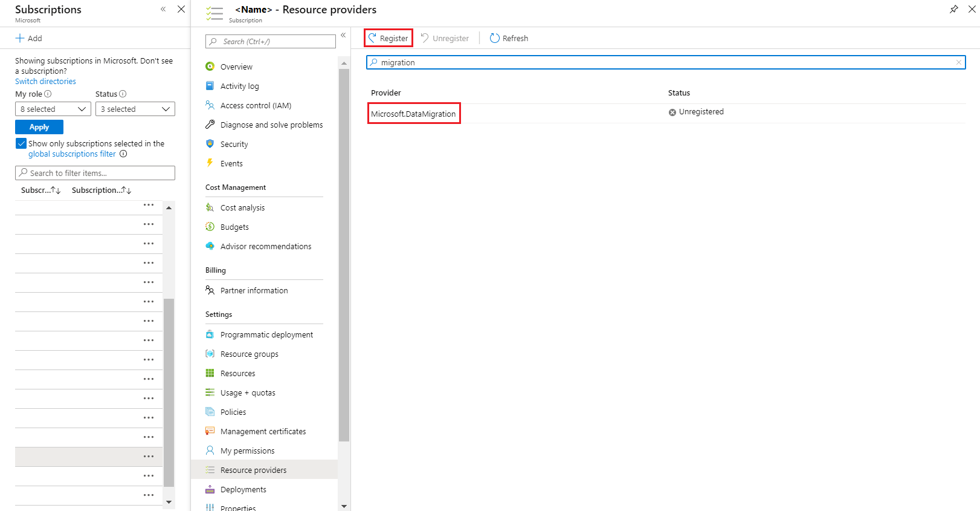This screenshot has height=511, width=980.
Task: Open ellipsis menu for highlighted subscription row
Action: (x=149, y=457)
